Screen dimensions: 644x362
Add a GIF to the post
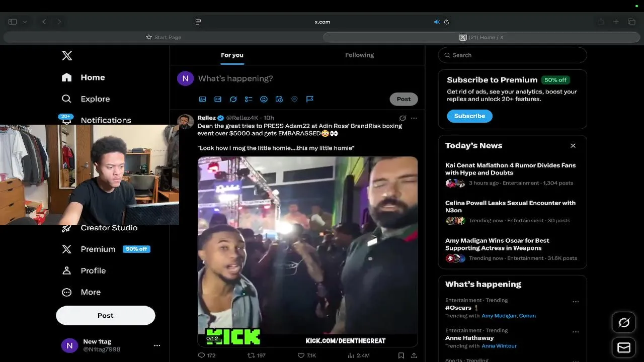[x=218, y=99]
